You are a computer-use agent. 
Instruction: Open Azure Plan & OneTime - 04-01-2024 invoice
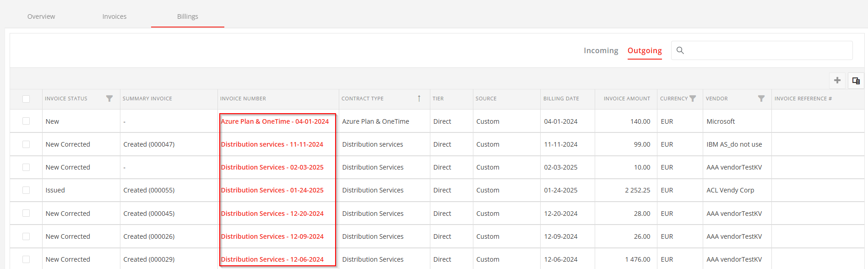click(275, 121)
